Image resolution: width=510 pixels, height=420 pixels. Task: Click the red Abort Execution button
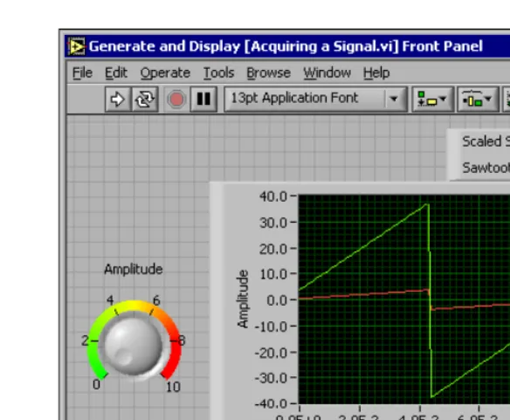(x=176, y=100)
